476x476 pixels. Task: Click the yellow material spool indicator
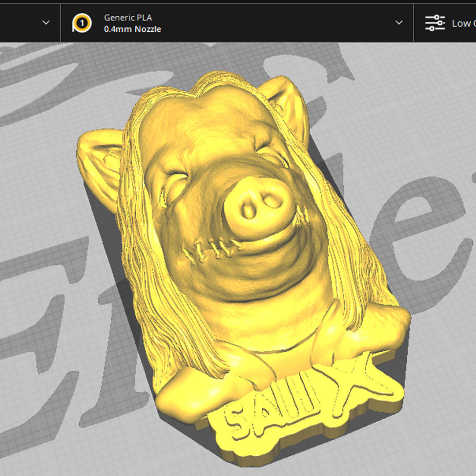[82, 22]
